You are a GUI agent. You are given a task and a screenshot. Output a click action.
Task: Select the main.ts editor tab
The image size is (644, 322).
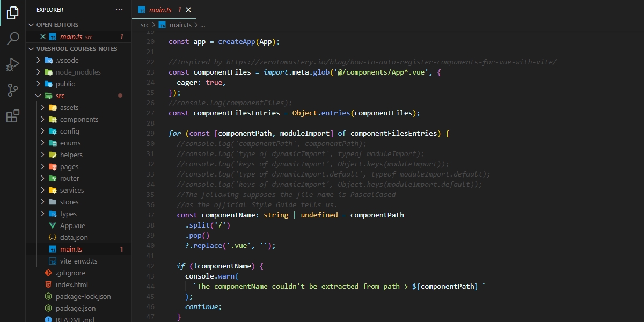(x=161, y=10)
